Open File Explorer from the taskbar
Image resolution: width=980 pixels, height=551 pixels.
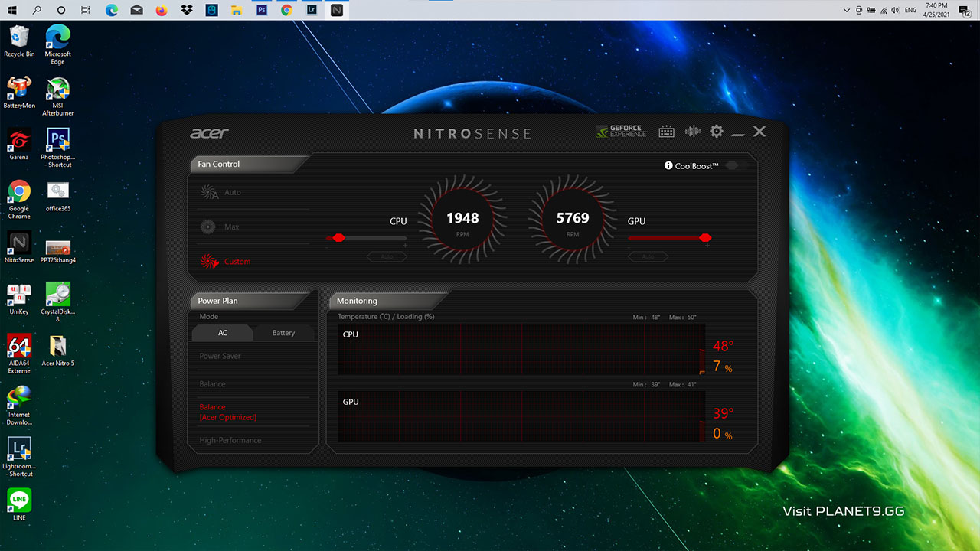(x=237, y=10)
